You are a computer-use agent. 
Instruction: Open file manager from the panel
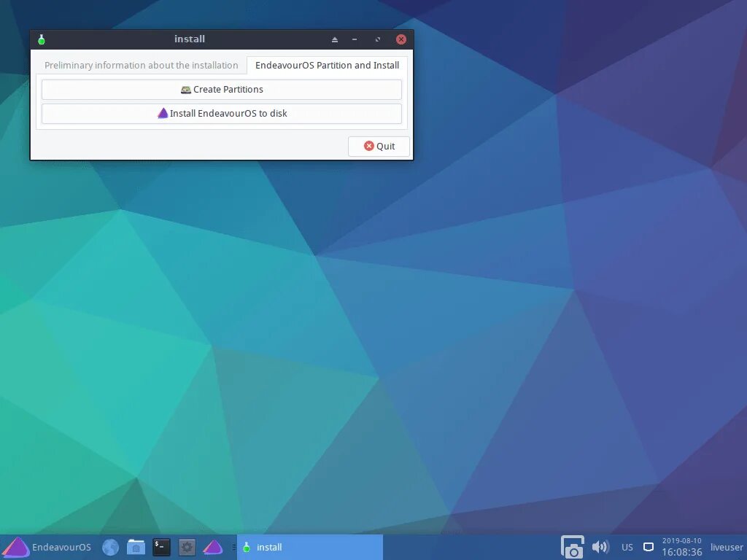click(136, 547)
